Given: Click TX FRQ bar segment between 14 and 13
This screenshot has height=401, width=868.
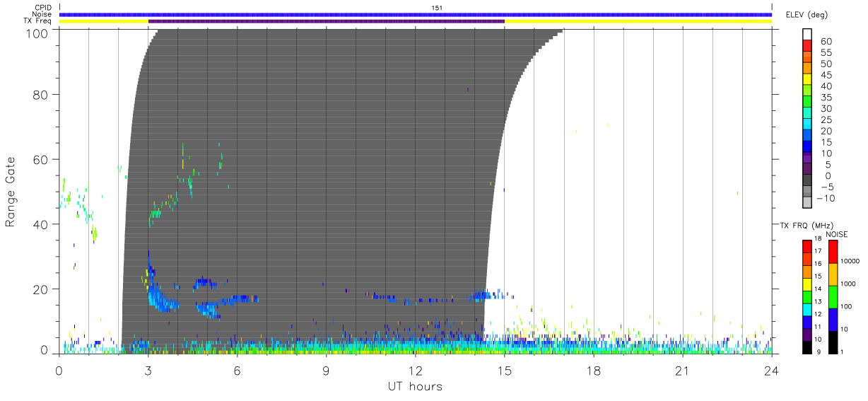Looking at the screenshot, I should click(x=807, y=296).
